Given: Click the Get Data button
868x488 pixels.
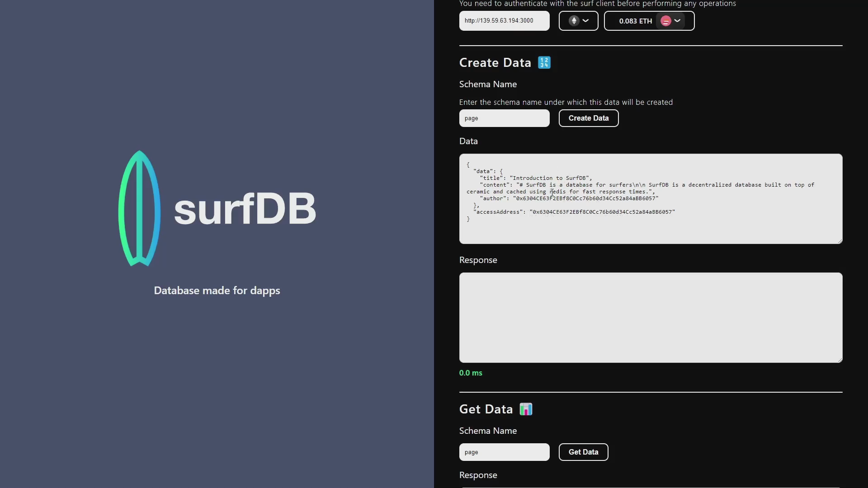Looking at the screenshot, I should [584, 452].
